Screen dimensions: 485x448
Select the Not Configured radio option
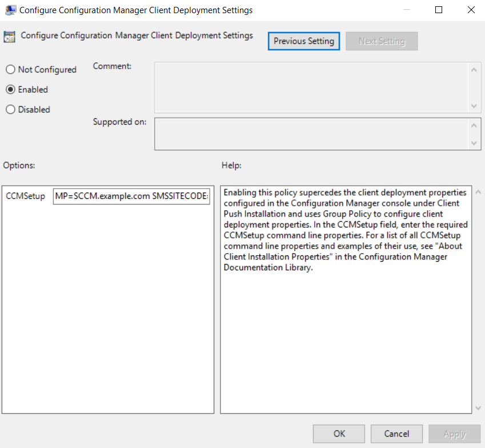pos(10,70)
